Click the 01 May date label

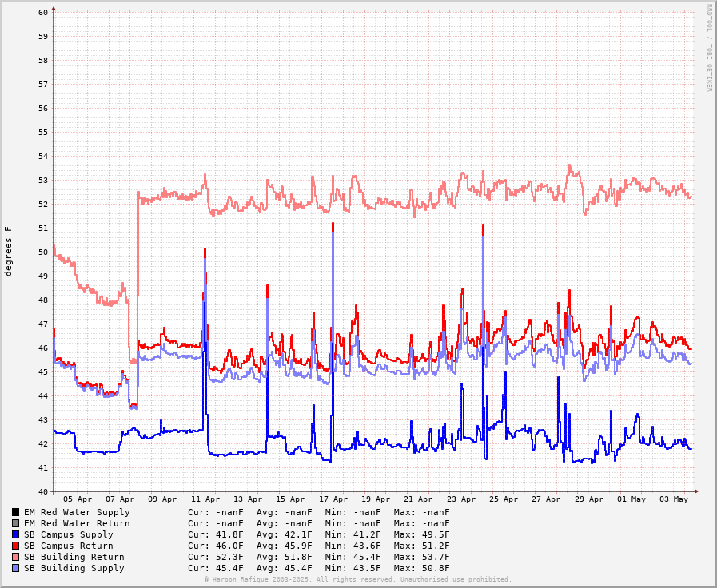point(631,499)
